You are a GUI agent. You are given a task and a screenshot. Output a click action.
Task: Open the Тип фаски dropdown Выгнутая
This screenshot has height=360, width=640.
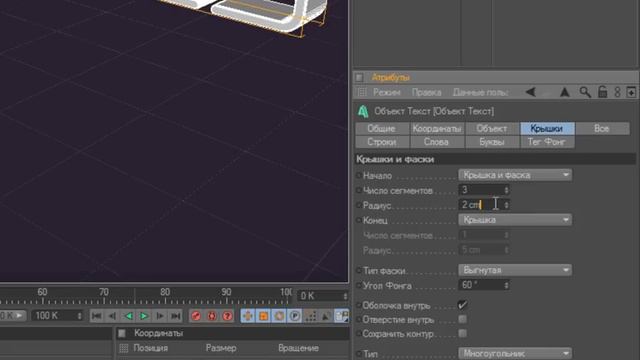[515, 270]
